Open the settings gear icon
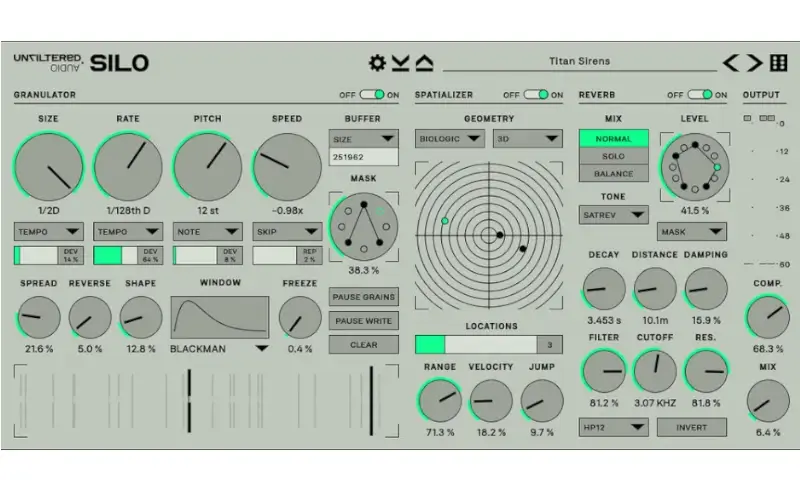 click(x=377, y=63)
